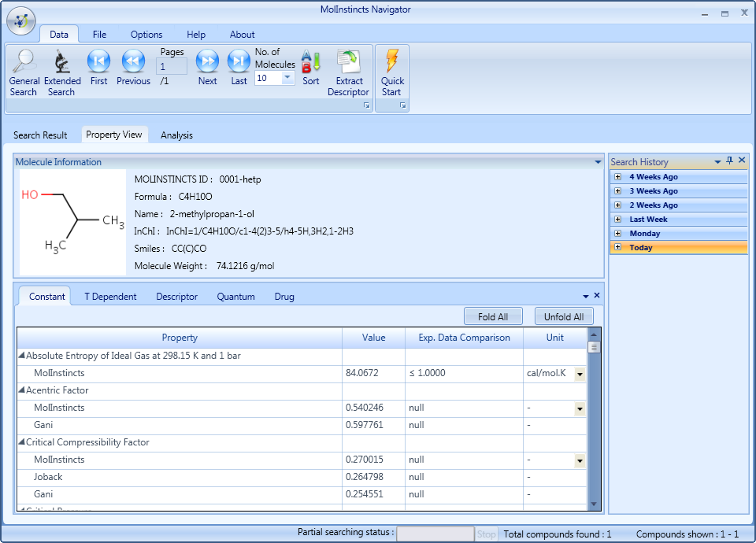Expand Today history group
This screenshot has height=543, width=756.
(617, 247)
